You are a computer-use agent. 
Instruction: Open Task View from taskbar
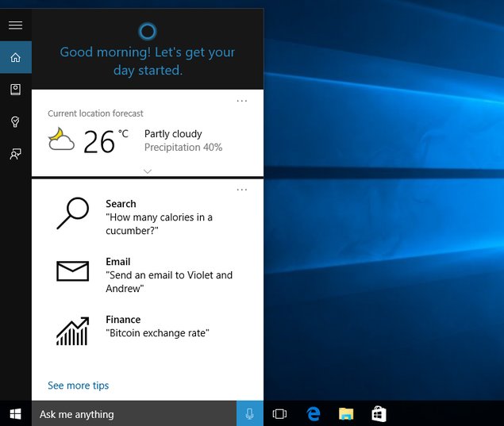click(x=279, y=414)
